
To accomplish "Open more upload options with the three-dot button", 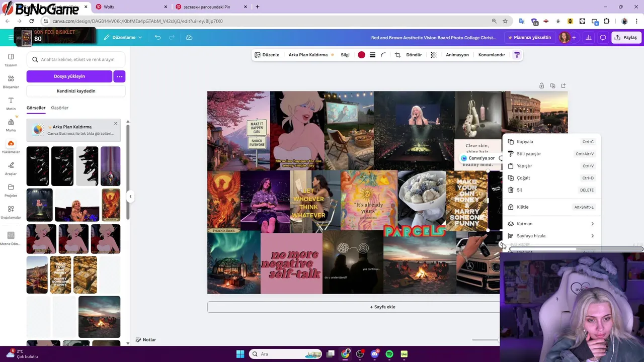I will [x=119, y=76].
